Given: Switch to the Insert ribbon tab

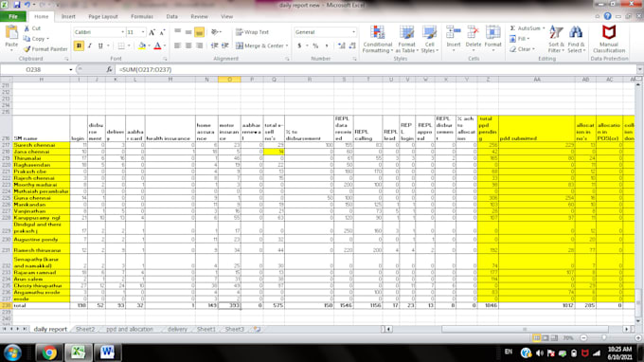Looking at the screenshot, I should coord(68,16).
